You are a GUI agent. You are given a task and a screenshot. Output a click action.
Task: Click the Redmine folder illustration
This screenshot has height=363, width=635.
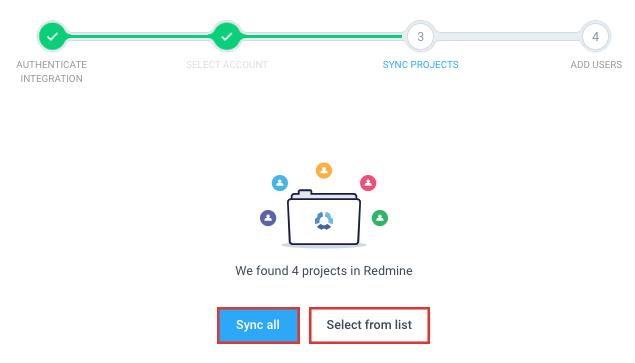[324, 218]
